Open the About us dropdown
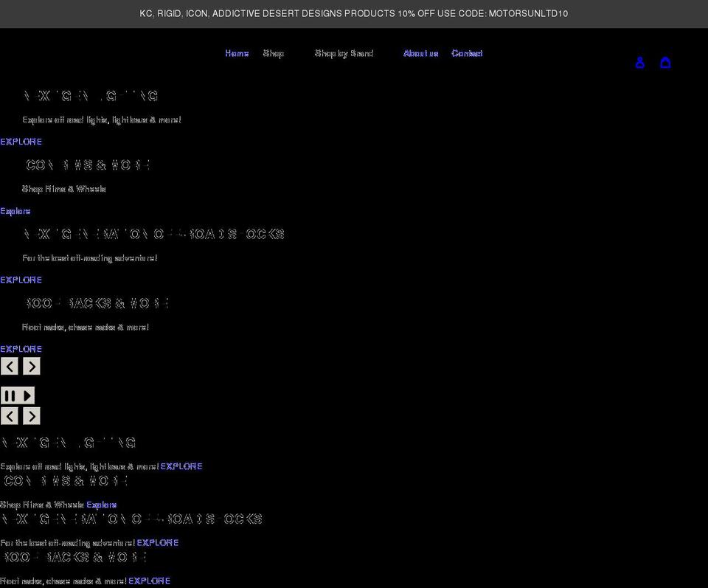The width and height of the screenshot is (708, 588). [x=420, y=53]
